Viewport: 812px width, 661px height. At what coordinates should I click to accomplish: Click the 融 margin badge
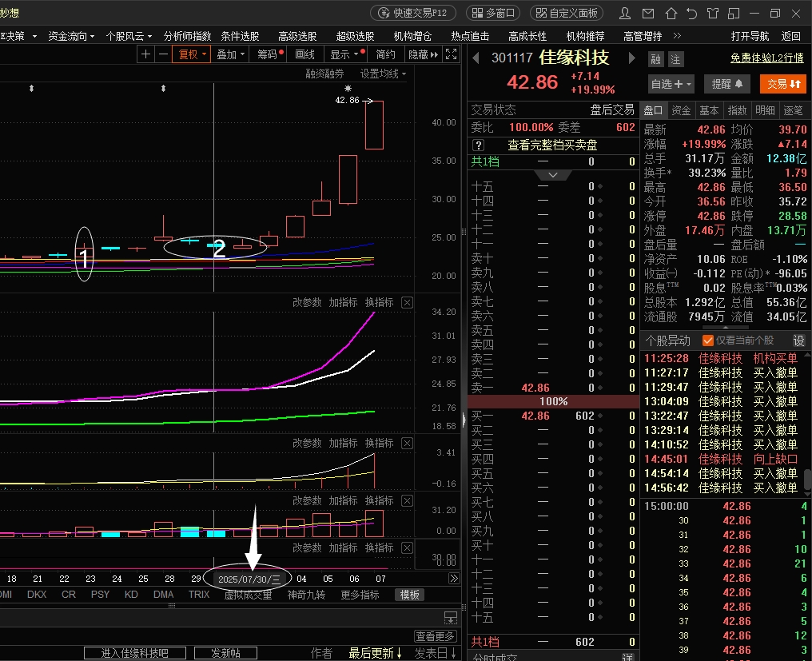tap(655, 59)
